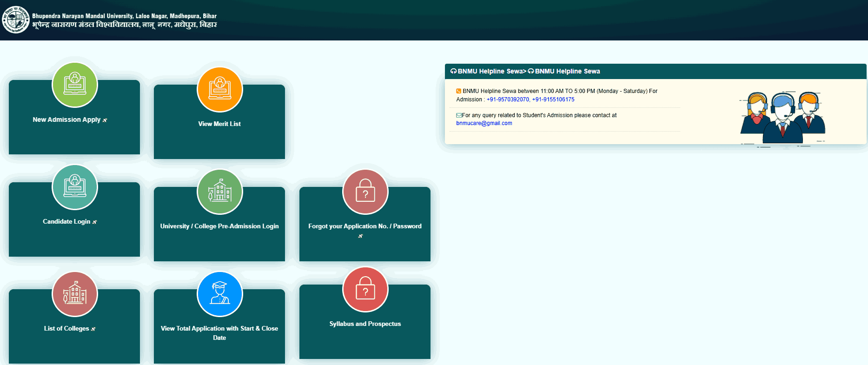
Task: Click the Forgot Password padlock icon
Action: [365, 192]
